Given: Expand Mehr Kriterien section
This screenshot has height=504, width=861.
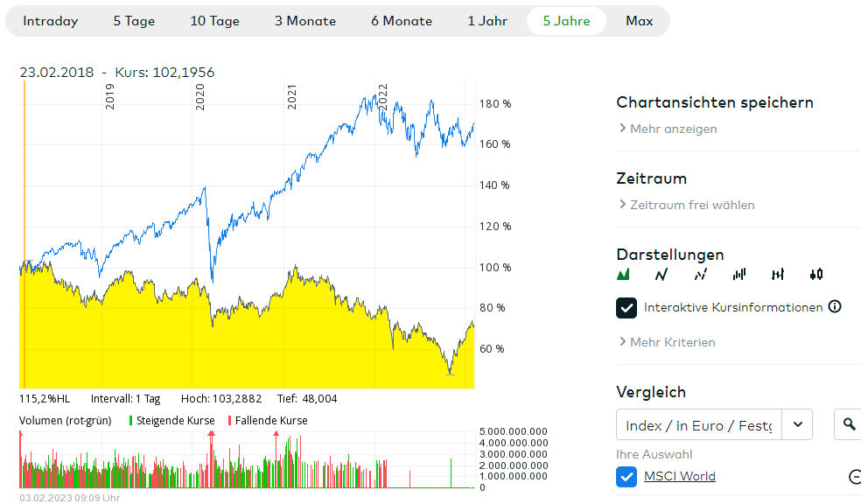Looking at the screenshot, I should point(666,342).
